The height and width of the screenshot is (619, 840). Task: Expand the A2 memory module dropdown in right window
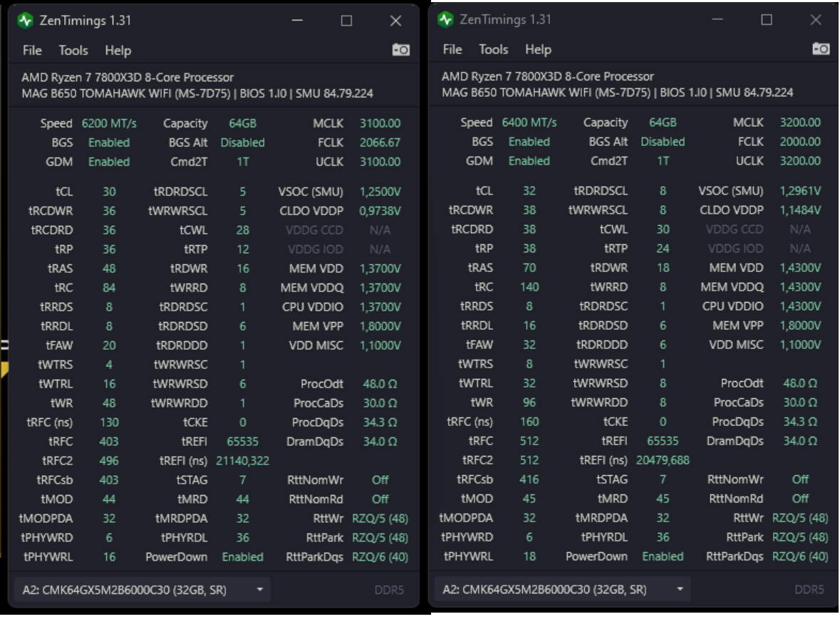click(x=562, y=589)
